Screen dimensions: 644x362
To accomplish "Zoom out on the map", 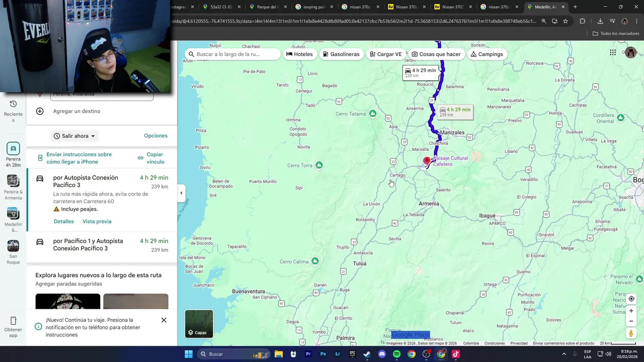I will [631, 321].
